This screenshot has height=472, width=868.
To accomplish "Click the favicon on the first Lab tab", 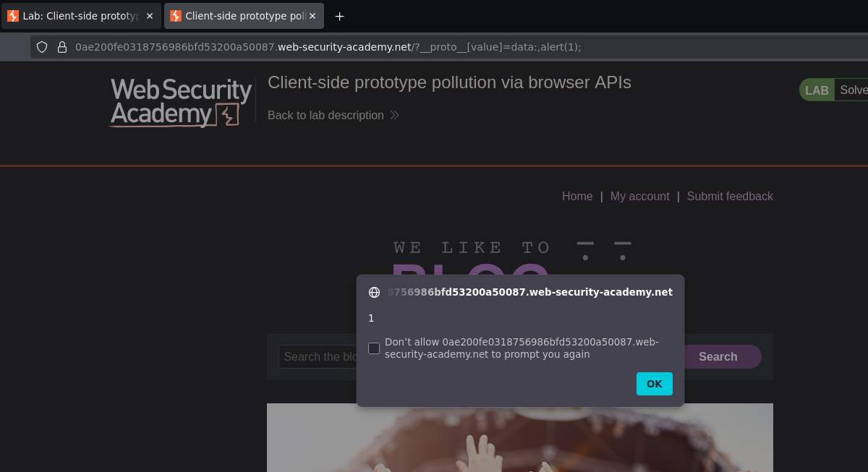I will tap(13, 16).
